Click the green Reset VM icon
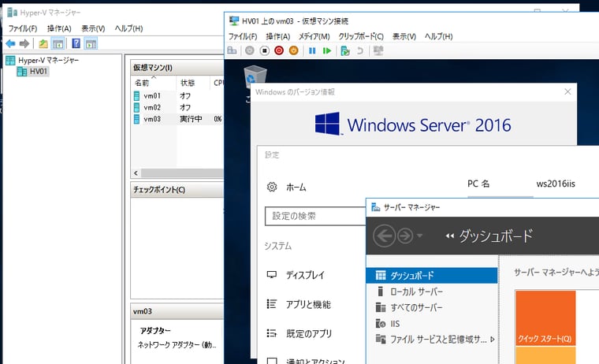This screenshot has width=599, height=364. (x=327, y=50)
